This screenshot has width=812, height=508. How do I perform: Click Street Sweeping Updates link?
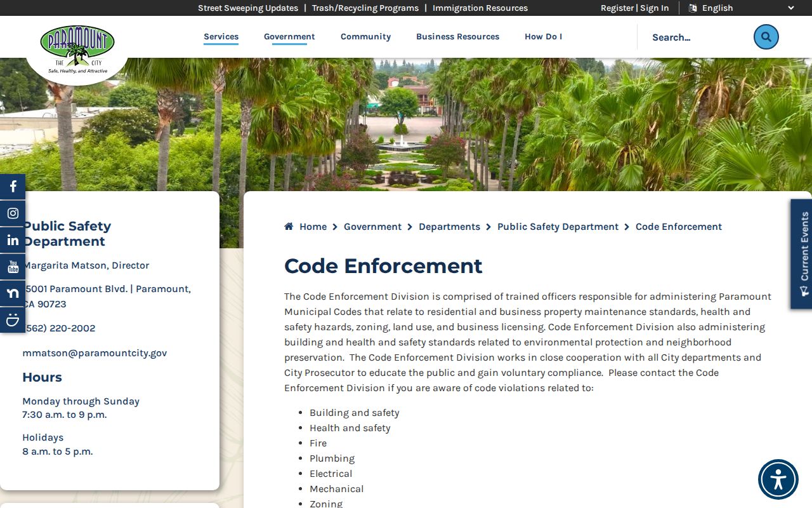[248, 8]
